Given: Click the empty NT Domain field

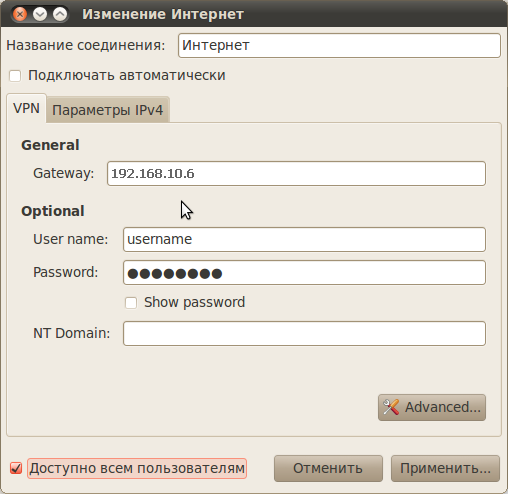Looking at the screenshot, I should click(304, 333).
